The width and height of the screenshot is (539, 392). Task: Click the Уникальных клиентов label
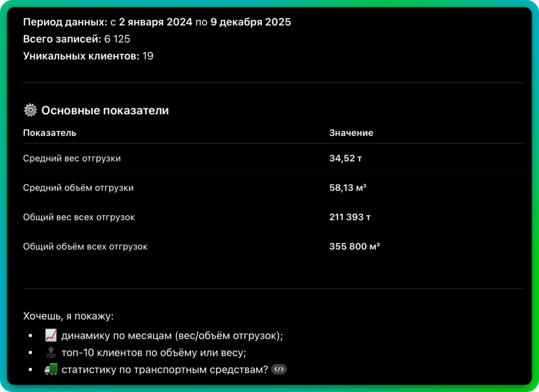tap(81, 56)
